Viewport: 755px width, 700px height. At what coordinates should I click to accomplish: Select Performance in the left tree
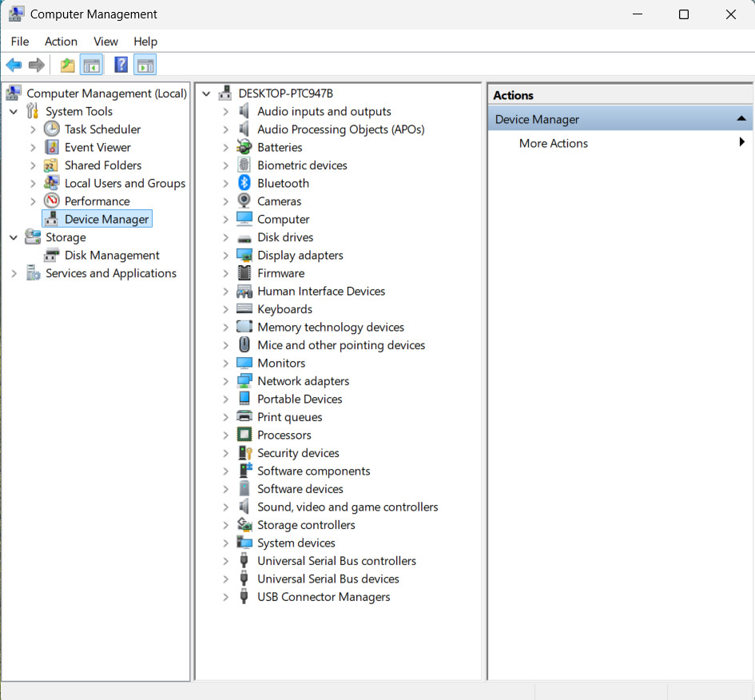pos(97,201)
